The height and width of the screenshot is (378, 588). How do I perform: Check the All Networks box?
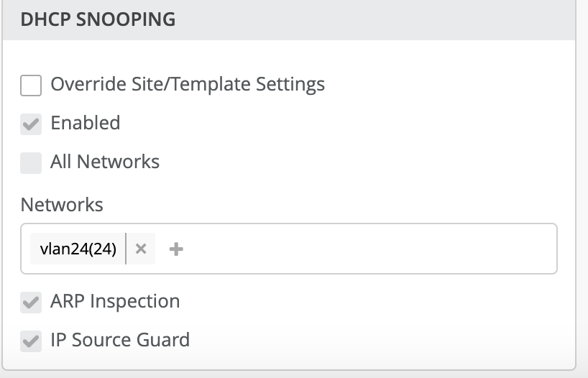pos(31,162)
